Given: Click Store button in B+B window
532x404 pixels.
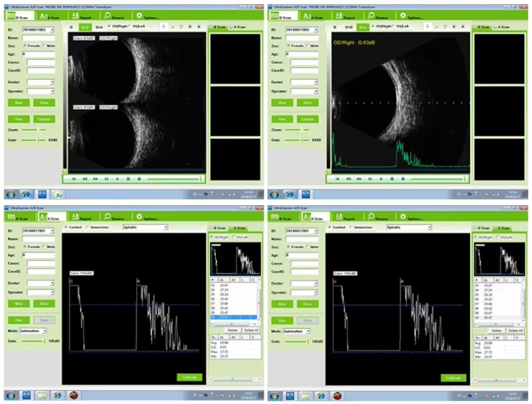Looking at the screenshot, I should click(x=44, y=102).
